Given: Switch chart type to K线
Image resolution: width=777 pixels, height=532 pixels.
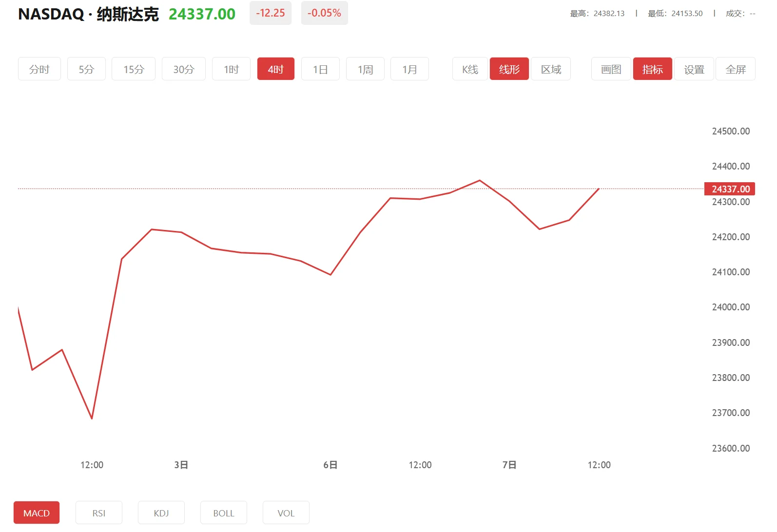Looking at the screenshot, I should tap(470, 69).
